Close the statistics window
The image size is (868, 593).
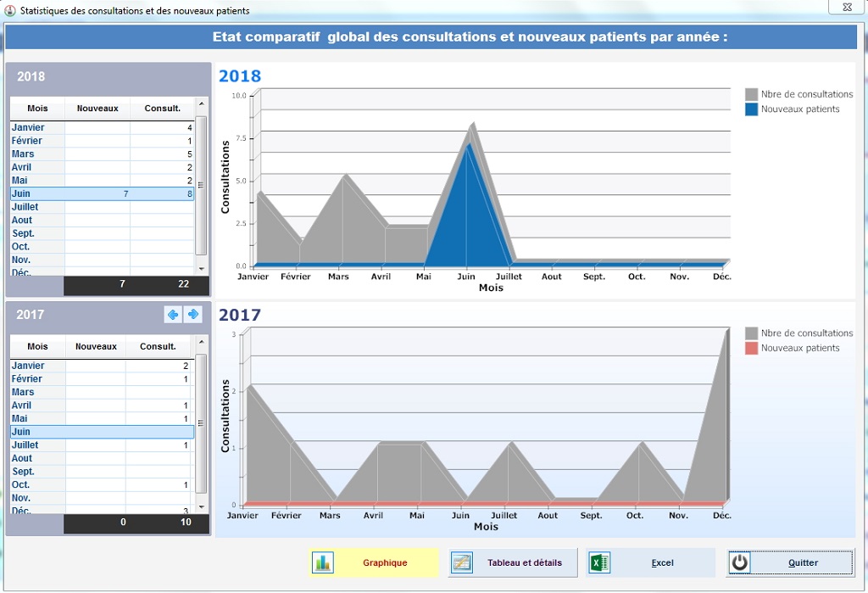(x=847, y=7)
